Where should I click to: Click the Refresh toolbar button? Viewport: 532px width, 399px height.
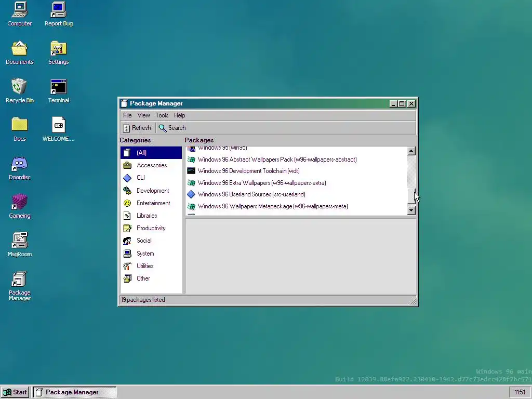click(x=137, y=128)
